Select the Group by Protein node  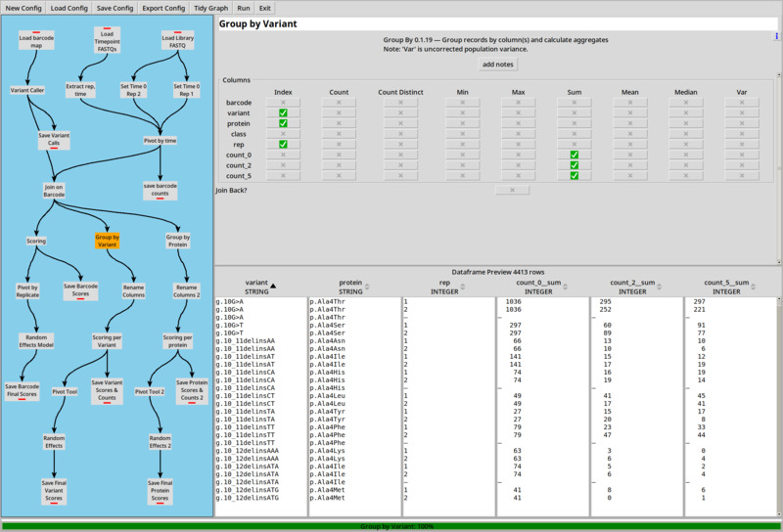tap(177, 241)
